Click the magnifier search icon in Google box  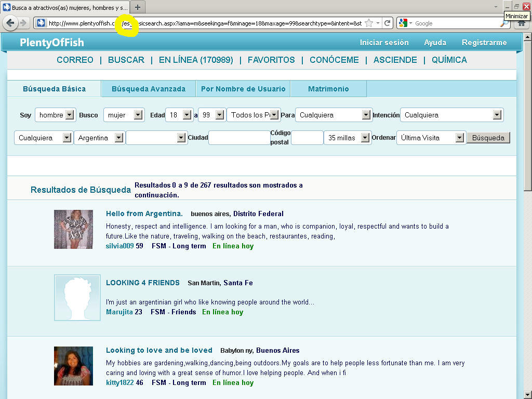tap(504, 23)
